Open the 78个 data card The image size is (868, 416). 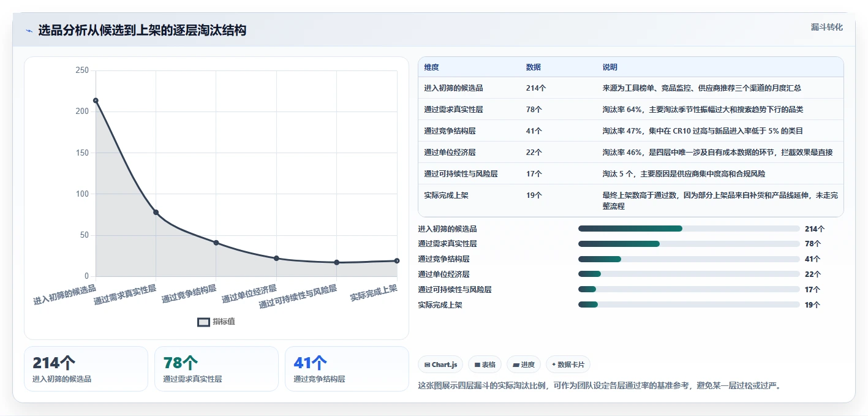tap(216, 369)
